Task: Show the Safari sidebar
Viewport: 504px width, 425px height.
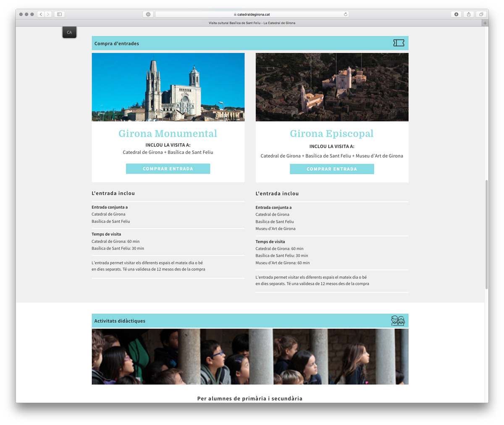Action: (59, 14)
